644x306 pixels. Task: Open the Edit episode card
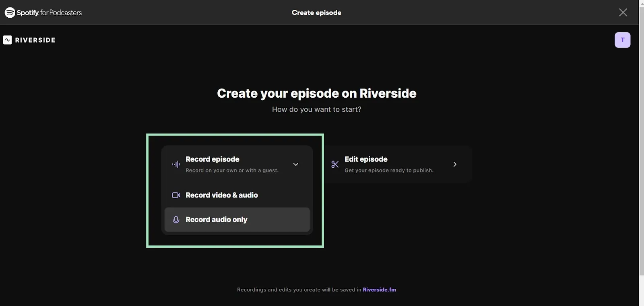click(398, 164)
